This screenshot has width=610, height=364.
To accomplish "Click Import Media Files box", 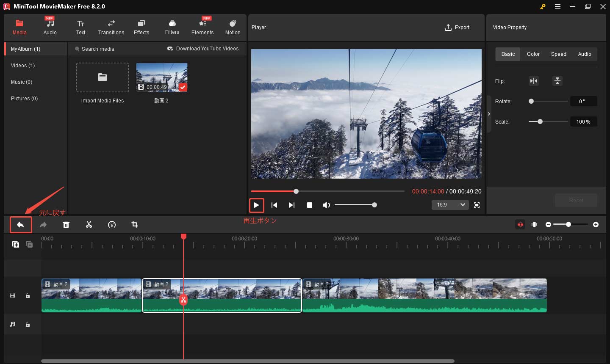I will click(103, 77).
